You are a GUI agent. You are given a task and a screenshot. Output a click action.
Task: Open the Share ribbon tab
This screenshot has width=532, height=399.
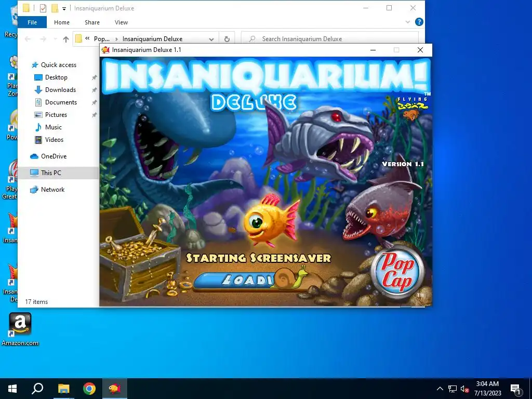(x=92, y=22)
